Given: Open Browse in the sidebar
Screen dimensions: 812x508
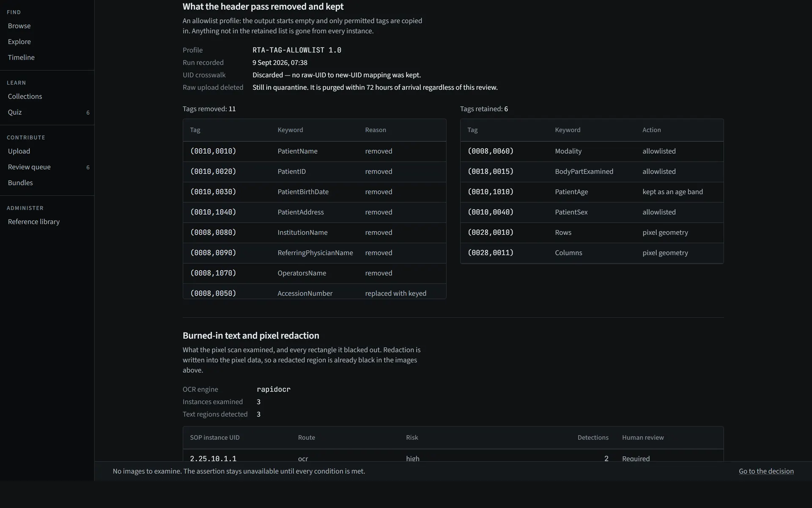Looking at the screenshot, I should tap(19, 26).
